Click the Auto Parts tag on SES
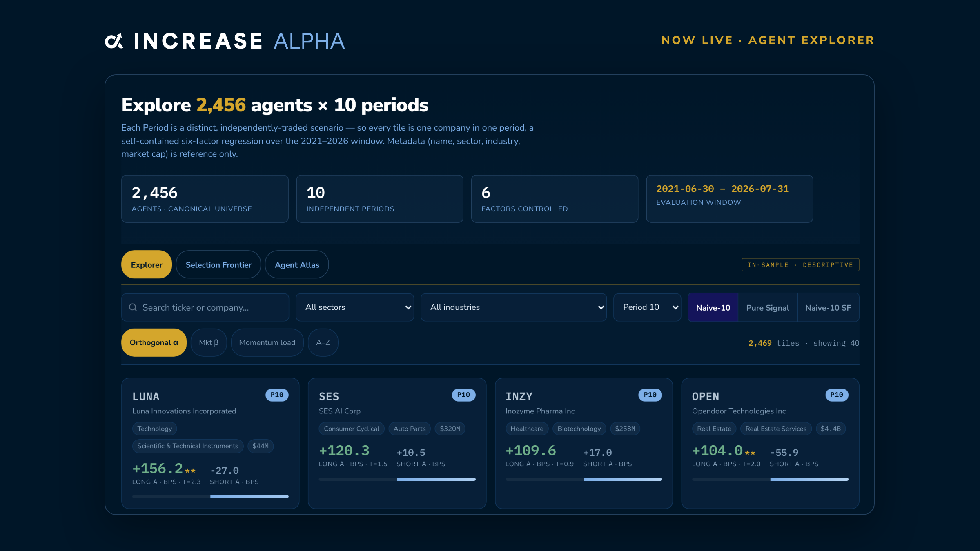The width and height of the screenshot is (980, 551). tap(410, 429)
